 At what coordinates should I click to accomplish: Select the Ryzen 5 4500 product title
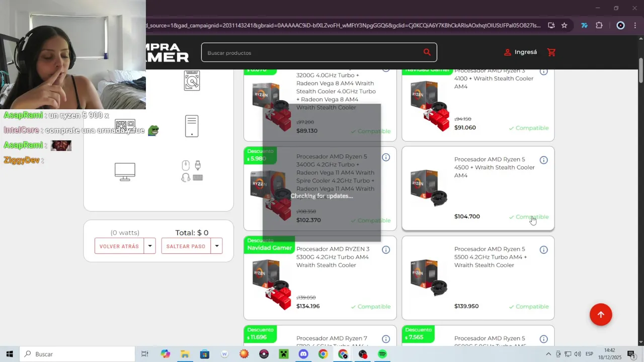coord(495,167)
